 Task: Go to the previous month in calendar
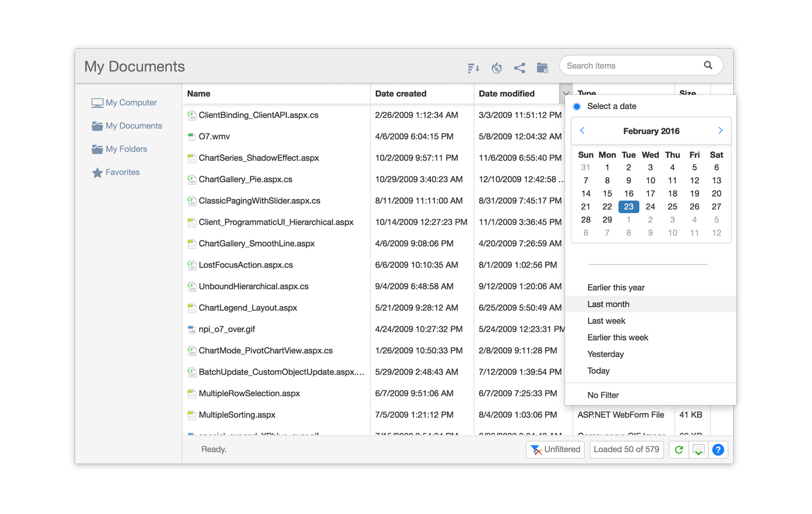(582, 131)
